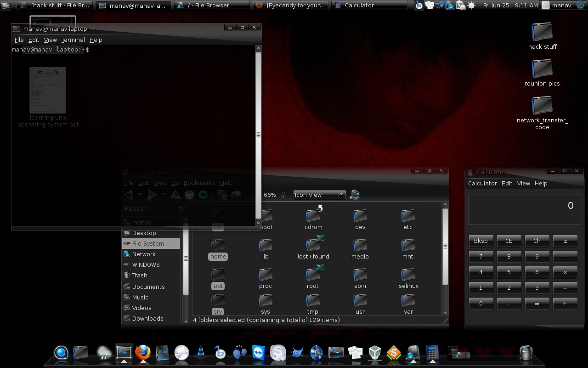Switch to hack stuff File Browser taskbar entry
Screen dimensions: 588x368
pyautogui.click(x=55, y=6)
